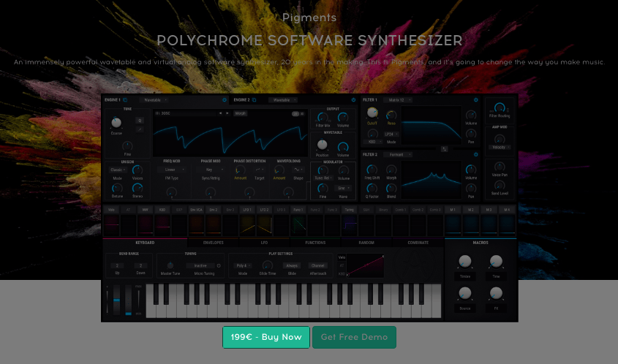Select the Env VCA modulation source
Screen dimensions: 618x364
pyautogui.click(x=196, y=210)
